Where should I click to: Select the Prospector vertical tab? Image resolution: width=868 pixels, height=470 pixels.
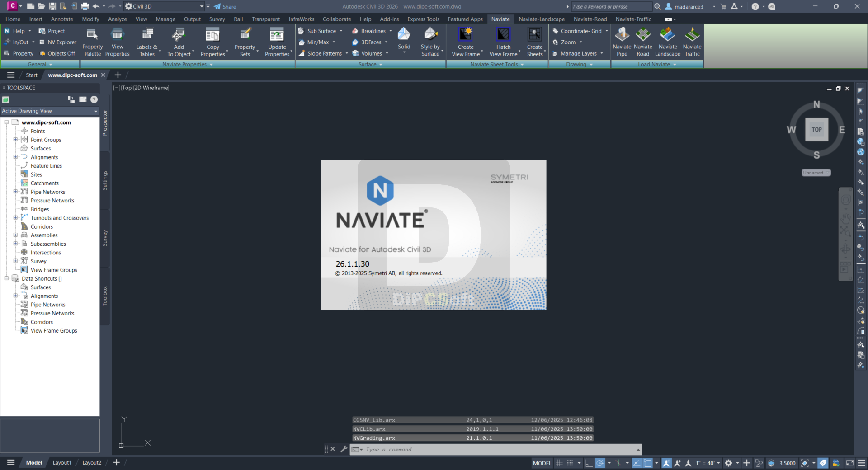(105, 123)
